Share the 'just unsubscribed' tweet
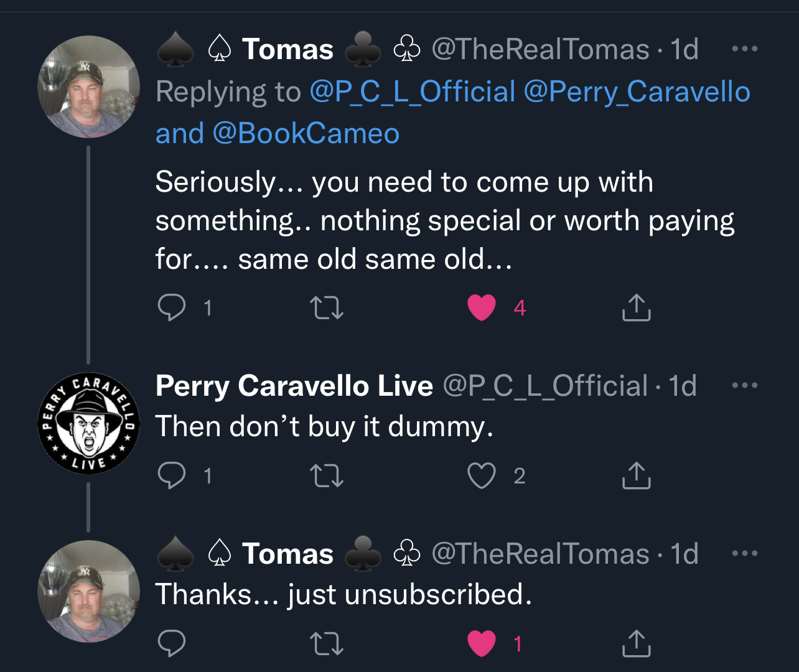 point(636,643)
